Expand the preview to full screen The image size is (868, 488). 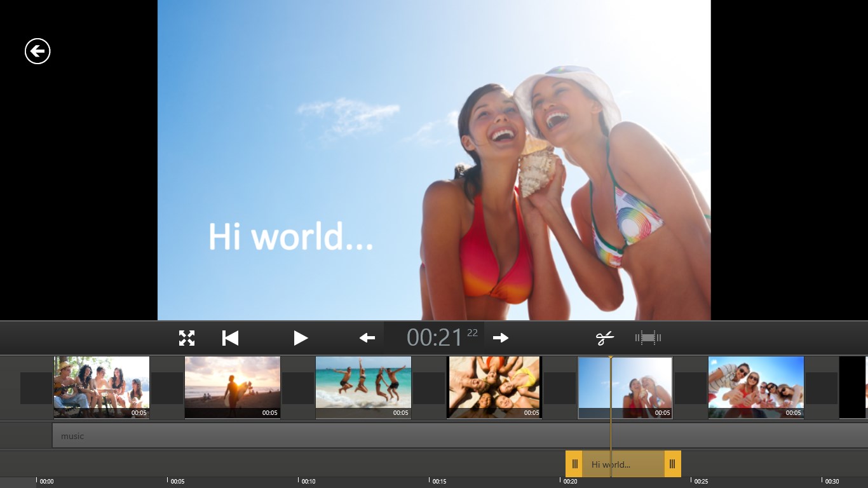pos(187,338)
